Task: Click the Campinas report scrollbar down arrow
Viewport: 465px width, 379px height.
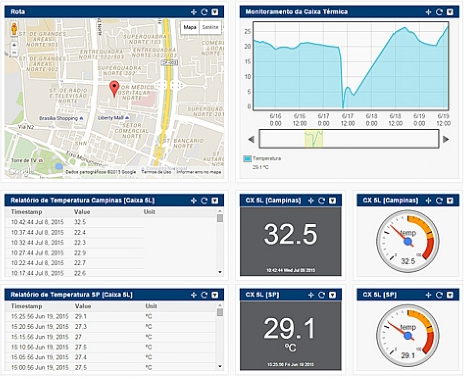Action: click(x=220, y=272)
